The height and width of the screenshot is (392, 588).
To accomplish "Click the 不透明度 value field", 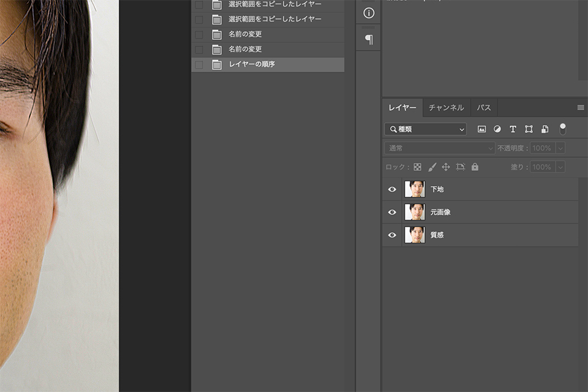I will (x=543, y=148).
